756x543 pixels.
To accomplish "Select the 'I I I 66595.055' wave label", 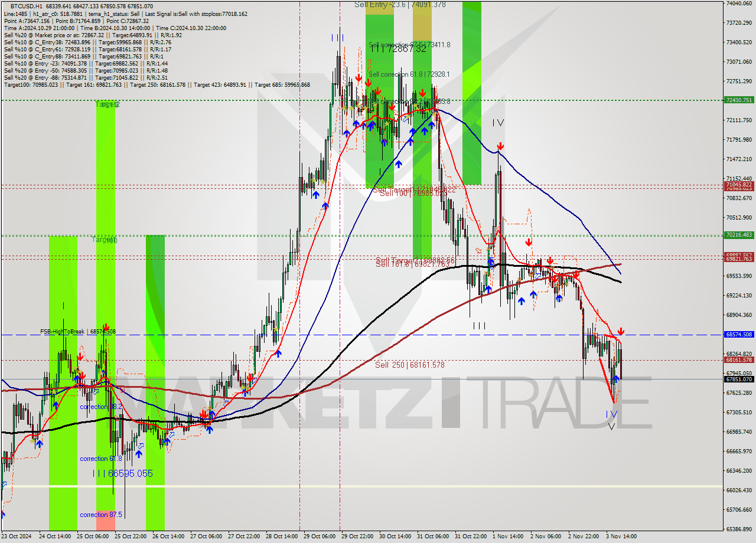I will (122, 473).
